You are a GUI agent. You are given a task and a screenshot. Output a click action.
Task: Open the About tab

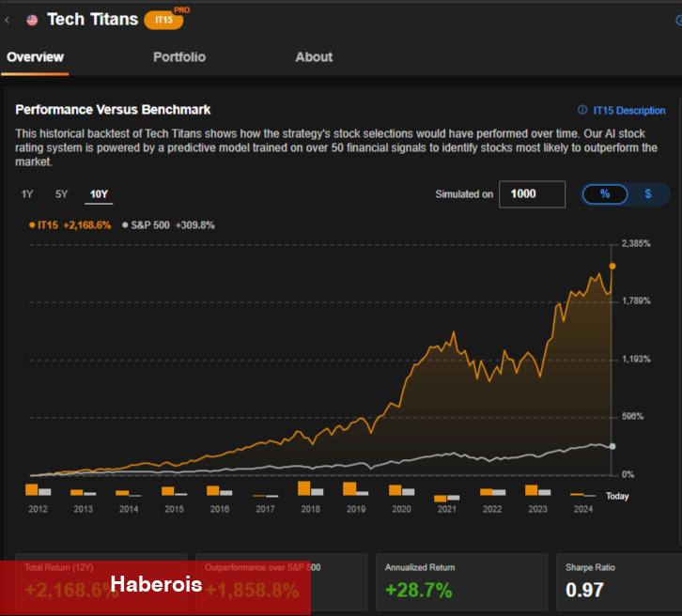pyautogui.click(x=314, y=57)
